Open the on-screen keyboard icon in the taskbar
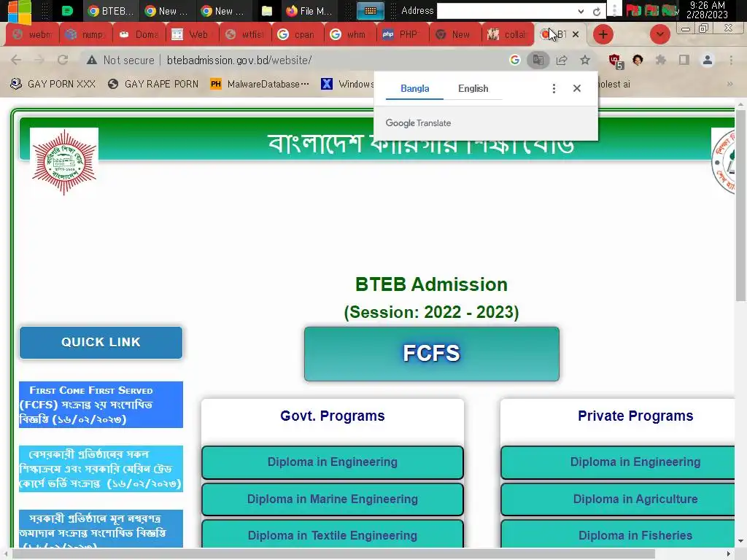747x560 pixels. click(371, 10)
